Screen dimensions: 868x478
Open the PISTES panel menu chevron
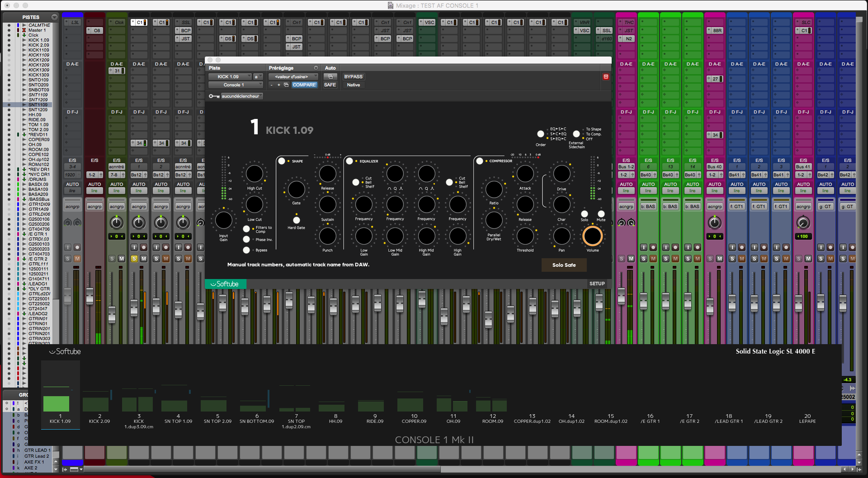[54, 17]
